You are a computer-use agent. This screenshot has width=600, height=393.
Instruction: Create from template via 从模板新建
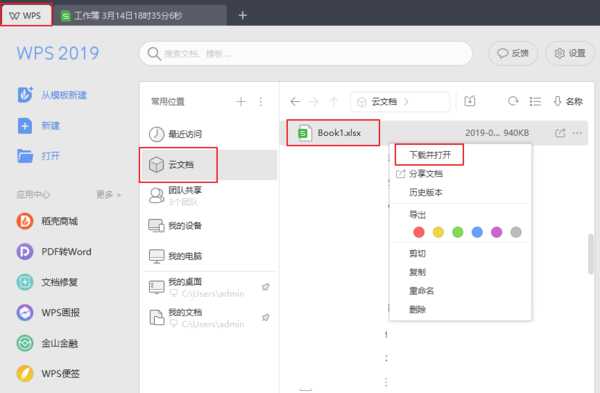52,95
